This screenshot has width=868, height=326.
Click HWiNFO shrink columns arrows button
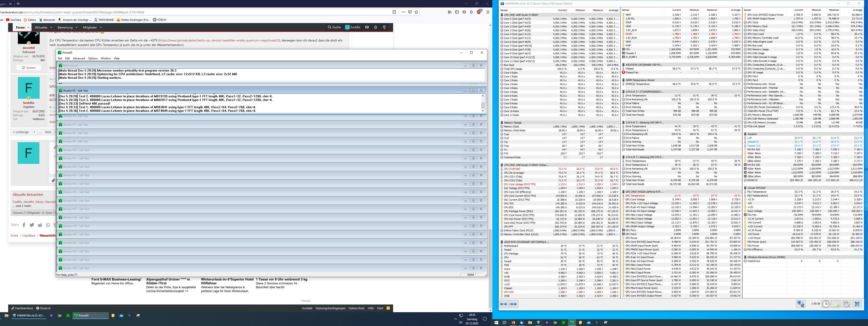[x=514, y=304]
